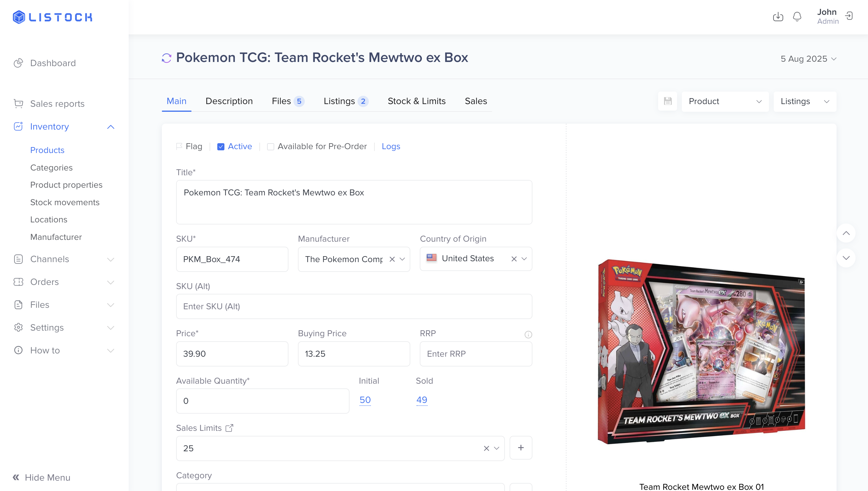Open the Logs link
This screenshot has height=491, width=868.
(x=391, y=146)
